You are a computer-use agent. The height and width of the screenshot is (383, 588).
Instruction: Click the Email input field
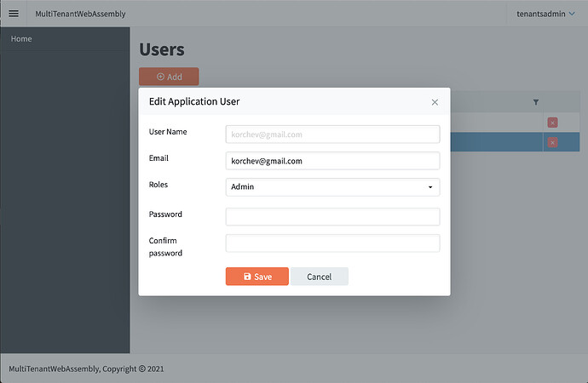click(x=332, y=161)
